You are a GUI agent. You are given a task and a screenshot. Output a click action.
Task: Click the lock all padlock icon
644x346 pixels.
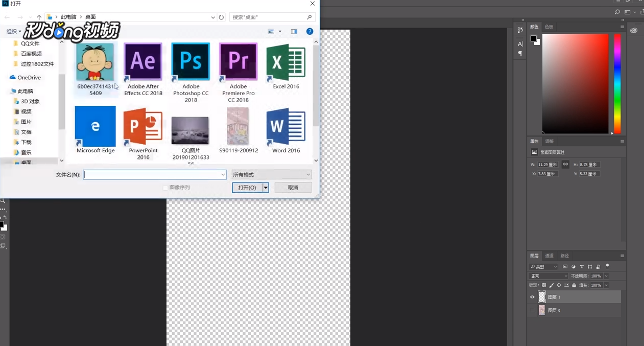point(574,285)
